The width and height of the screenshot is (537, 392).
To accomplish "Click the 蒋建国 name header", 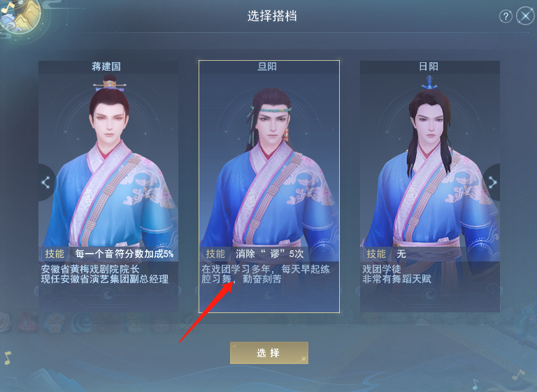I will point(106,66).
